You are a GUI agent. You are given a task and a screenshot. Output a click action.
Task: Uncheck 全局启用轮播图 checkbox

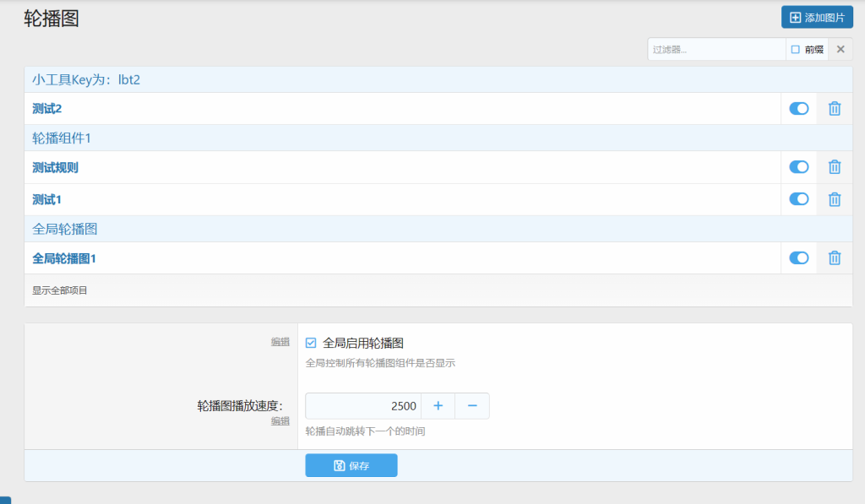[311, 343]
